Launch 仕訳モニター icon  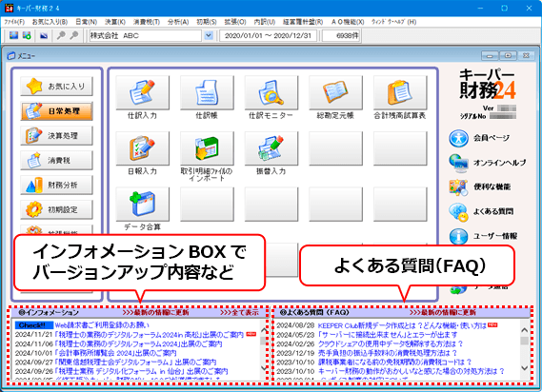point(271,92)
